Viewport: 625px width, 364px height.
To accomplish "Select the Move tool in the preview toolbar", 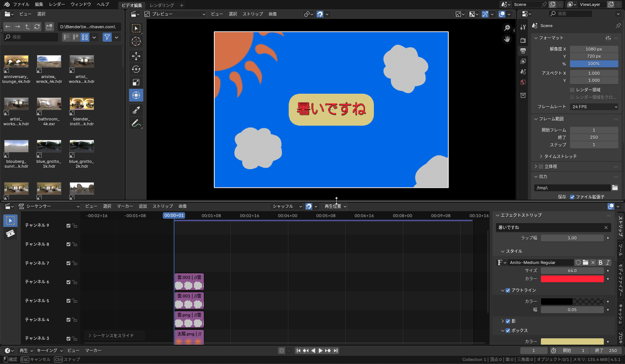I will click(136, 56).
